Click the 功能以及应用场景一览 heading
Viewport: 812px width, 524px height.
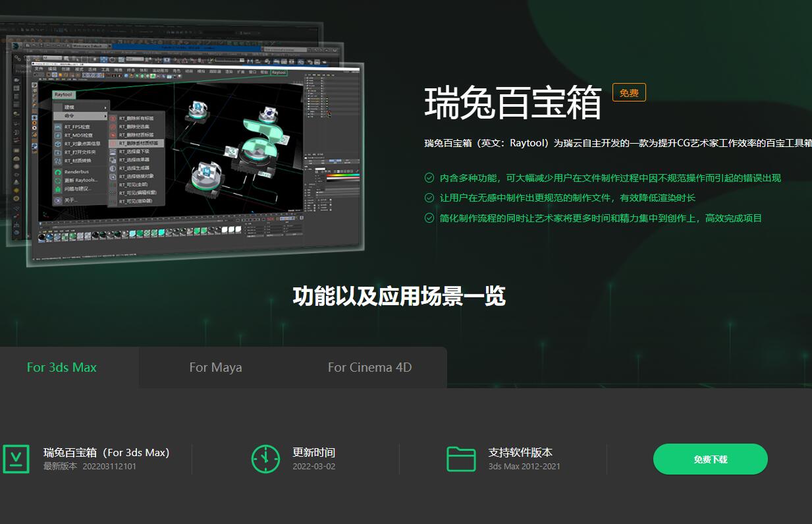(399, 296)
